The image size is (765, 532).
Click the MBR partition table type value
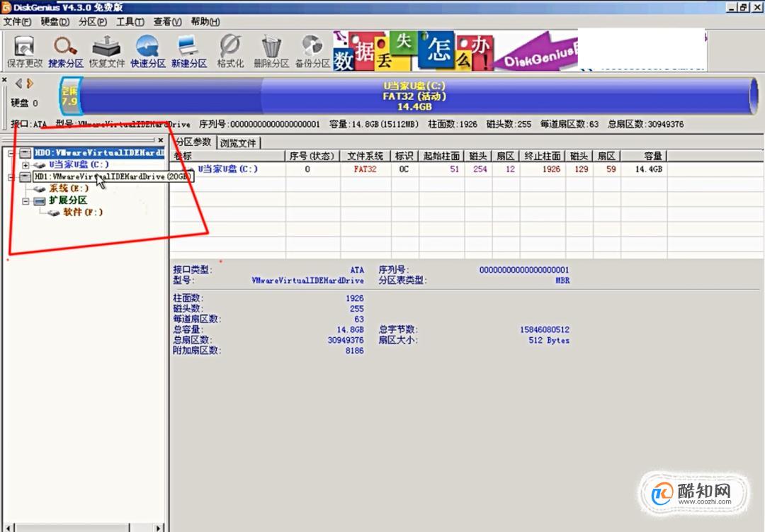pos(562,281)
